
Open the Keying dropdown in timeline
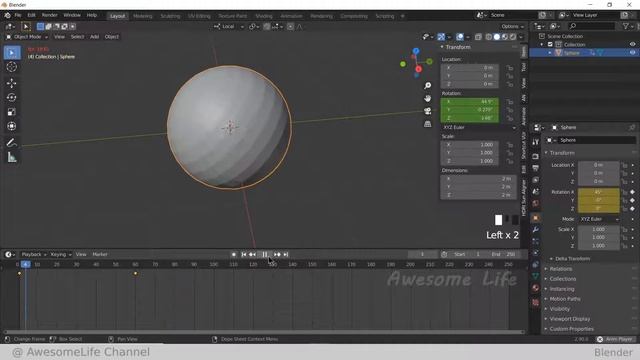point(60,254)
